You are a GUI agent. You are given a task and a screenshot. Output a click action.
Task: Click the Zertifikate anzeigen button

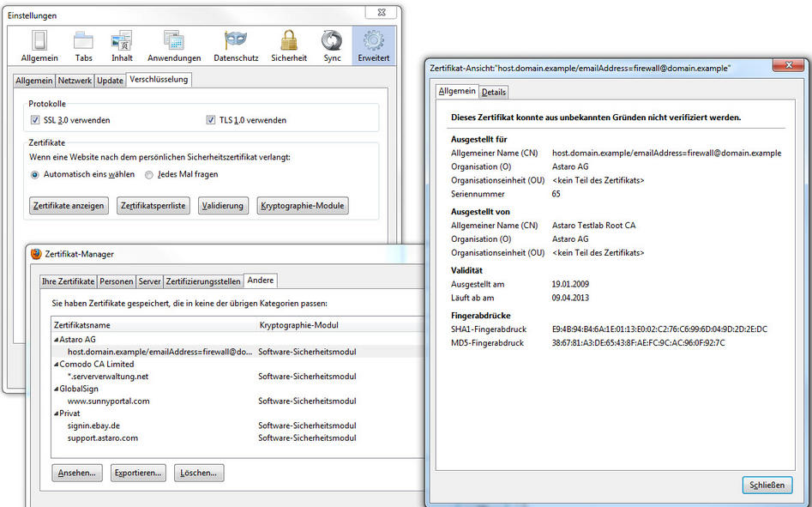click(x=69, y=206)
